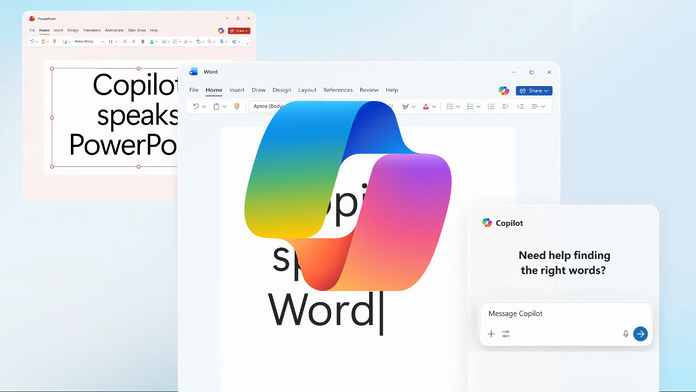Image resolution: width=696 pixels, height=392 pixels.
Task: Expand numbering style arrow in Word
Action: (x=478, y=107)
